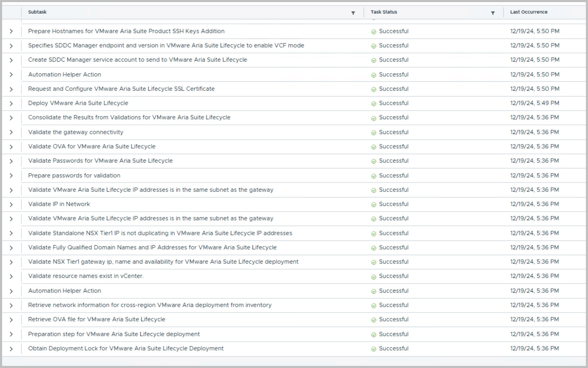Select Validate Standalone NSX Tier1 IP subtask text

point(160,233)
